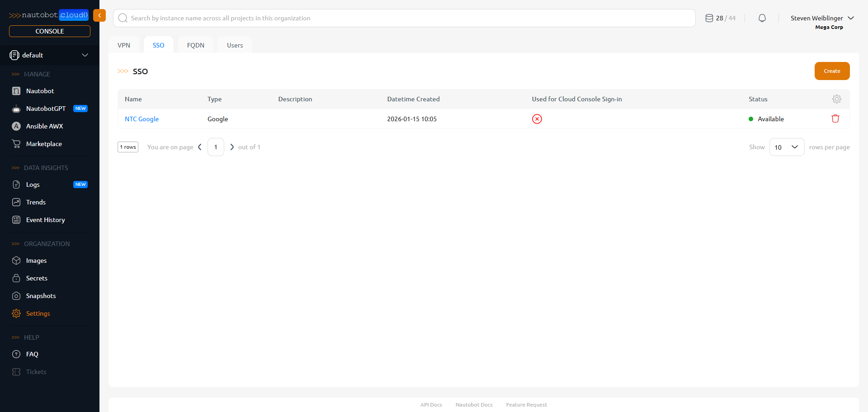Image resolution: width=868 pixels, height=412 pixels.
Task: Click the Nautobot sidebar icon
Action: click(16, 91)
